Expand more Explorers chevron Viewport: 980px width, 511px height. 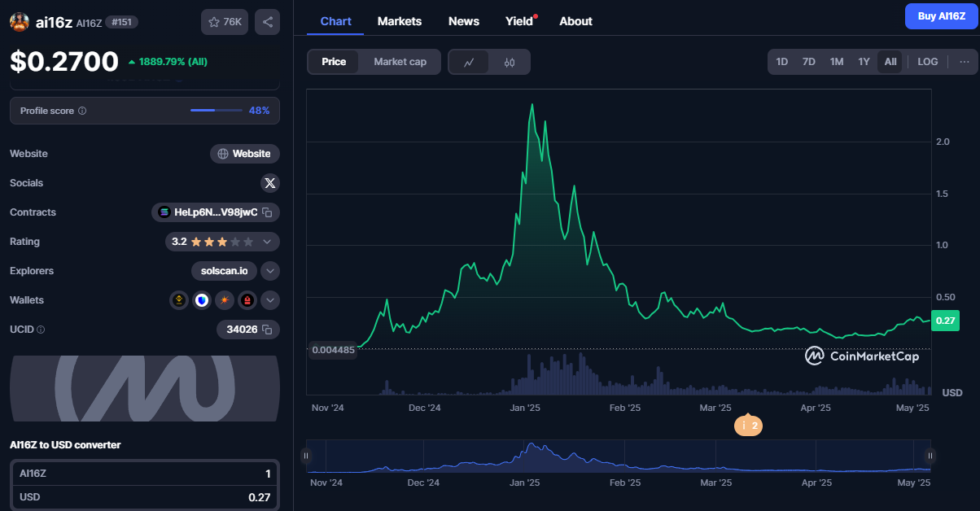270,271
